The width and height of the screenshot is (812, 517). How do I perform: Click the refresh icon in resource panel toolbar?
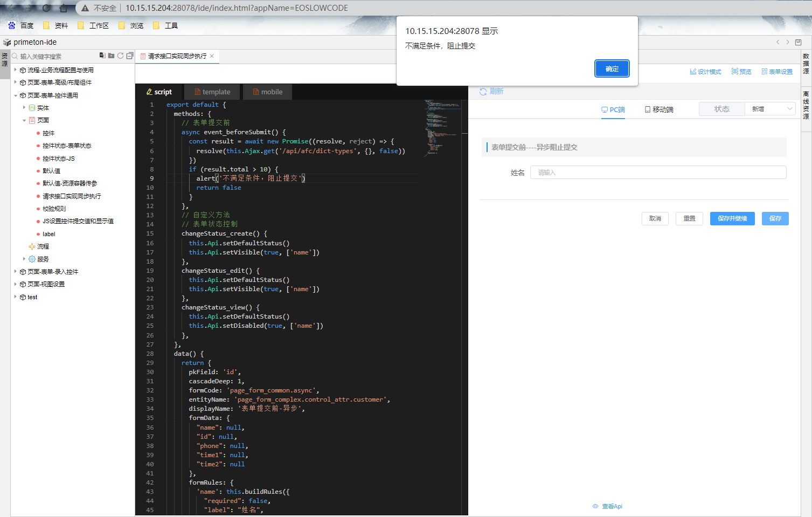pyautogui.click(x=121, y=56)
